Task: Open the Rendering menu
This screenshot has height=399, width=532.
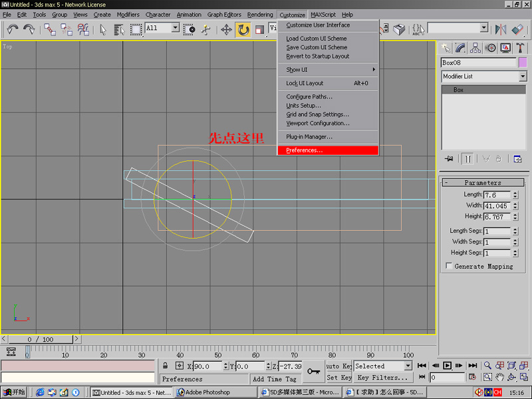Action: pos(260,15)
